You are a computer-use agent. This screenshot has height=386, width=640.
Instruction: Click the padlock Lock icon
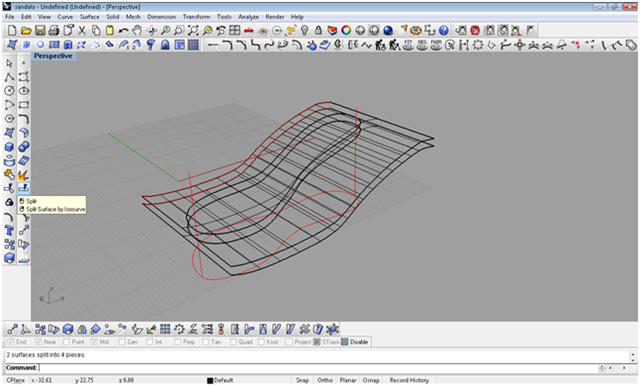[x=318, y=30]
